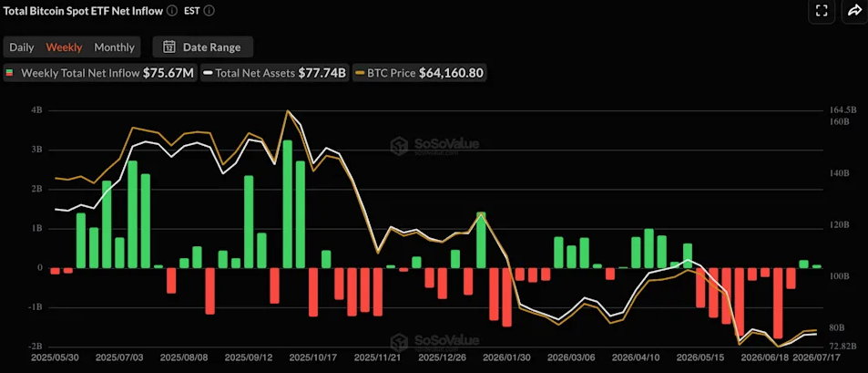The height and width of the screenshot is (373, 868).
Task: Click the 2026/07/17 axis date label
Action: pos(817,358)
